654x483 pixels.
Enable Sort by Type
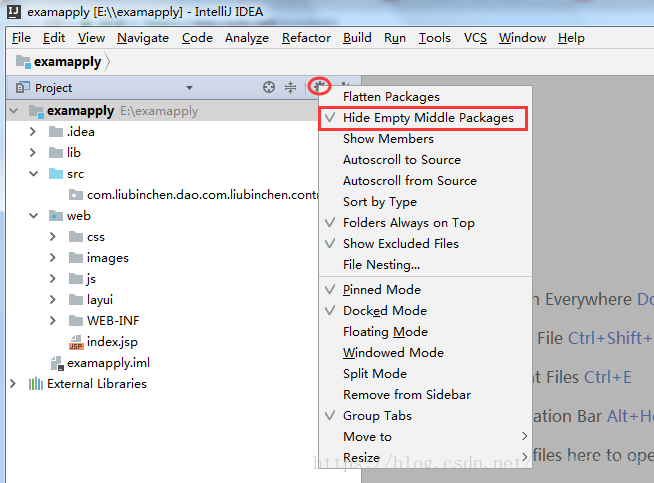coord(425,202)
